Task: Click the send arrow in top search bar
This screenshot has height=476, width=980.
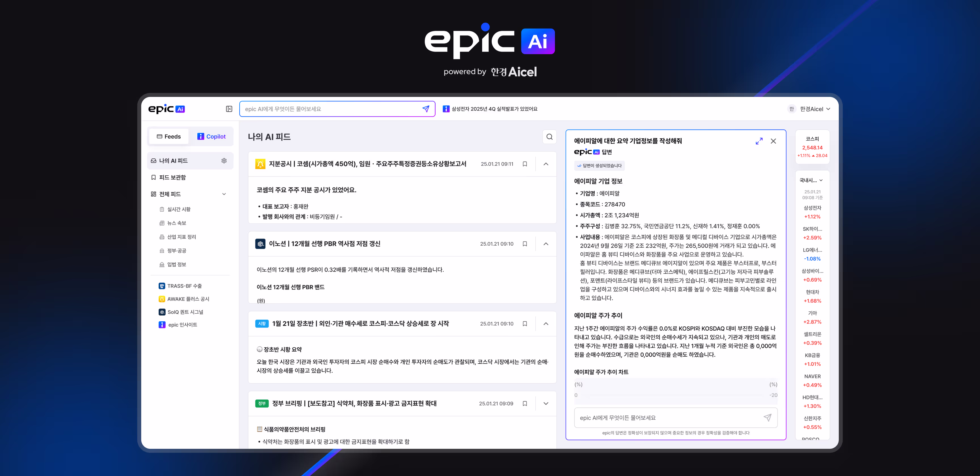Action: [x=426, y=109]
